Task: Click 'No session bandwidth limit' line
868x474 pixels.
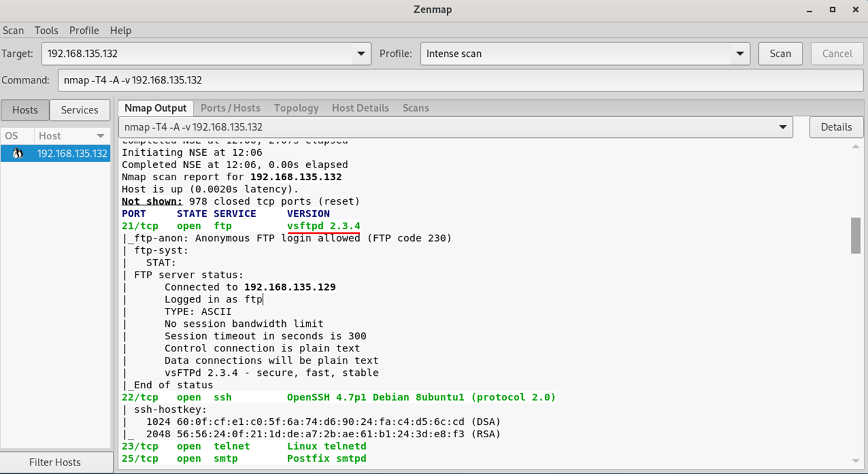Action: tap(244, 324)
